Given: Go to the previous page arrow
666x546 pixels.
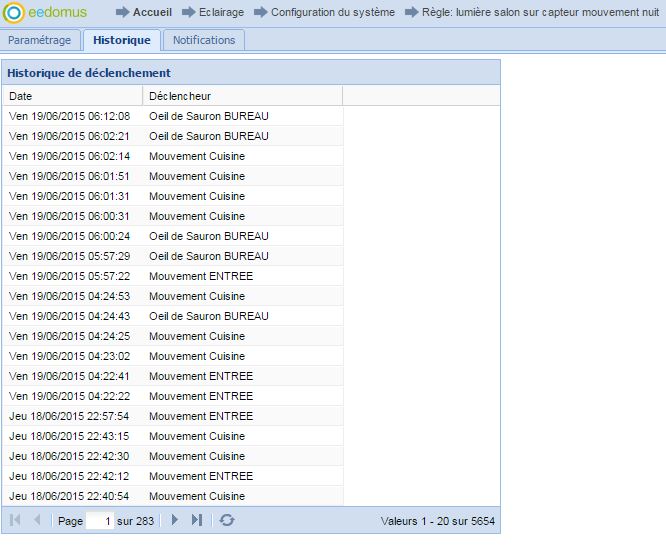Looking at the screenshot, I should (38, 521).
